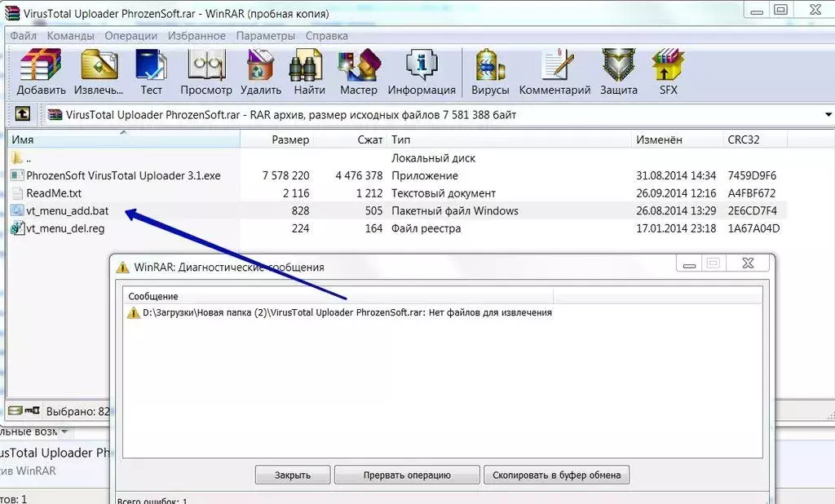The width and height of the screenshot is (835, 504).
Task: Sort by the CRC32 column header
Action: [754, 139]
